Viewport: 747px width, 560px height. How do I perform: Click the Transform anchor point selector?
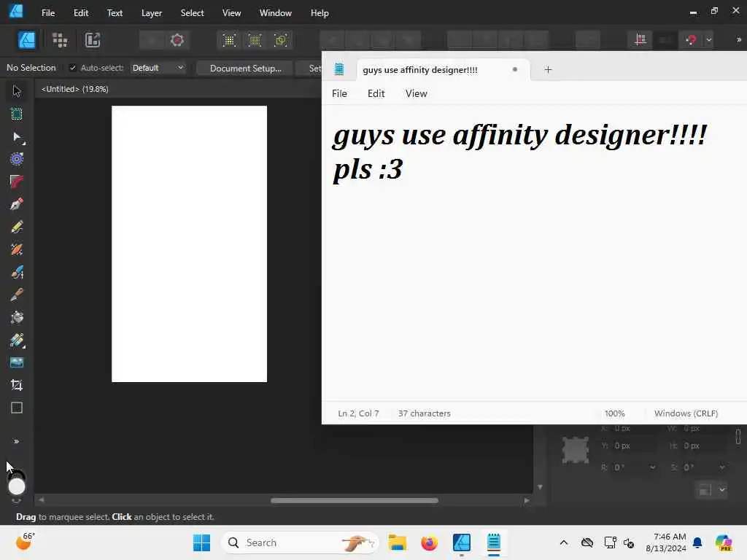pyautogui.click(x=576, y=449)
